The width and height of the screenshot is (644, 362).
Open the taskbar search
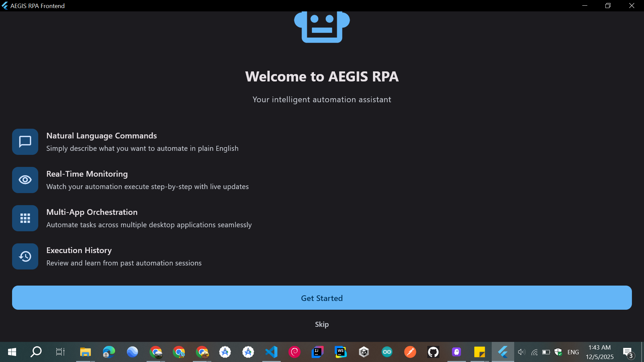point(36,352)
